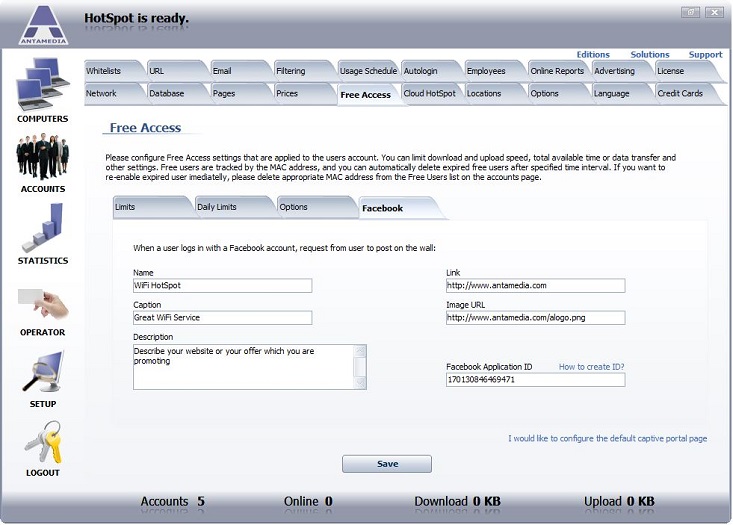Switch to the Limits sub-tab
This screenshot has height=525, width=733.
click(150, 207)
